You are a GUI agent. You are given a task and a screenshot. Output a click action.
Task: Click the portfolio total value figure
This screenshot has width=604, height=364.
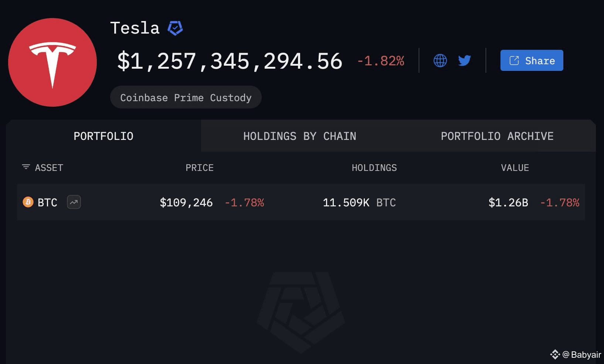coord(230,61)
